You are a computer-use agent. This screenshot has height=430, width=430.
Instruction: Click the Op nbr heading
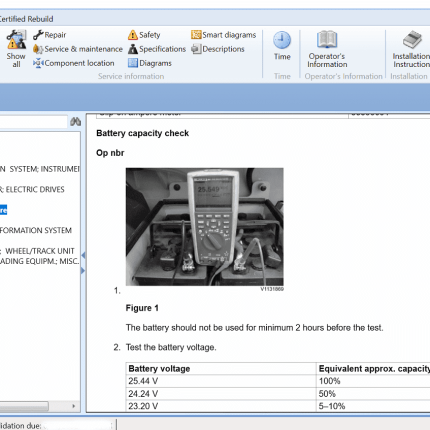[110, 153]
